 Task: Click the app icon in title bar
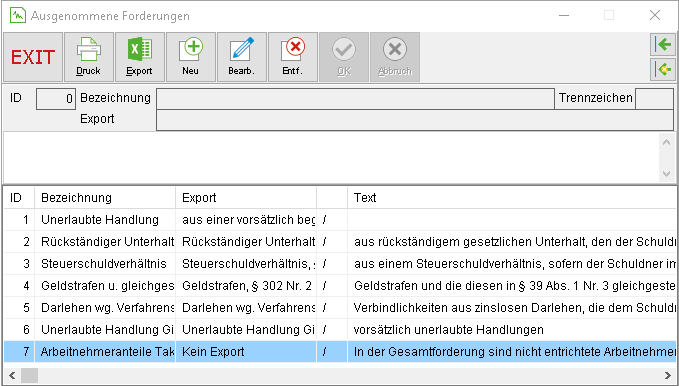pyautogui.click(x=18, y=16)
